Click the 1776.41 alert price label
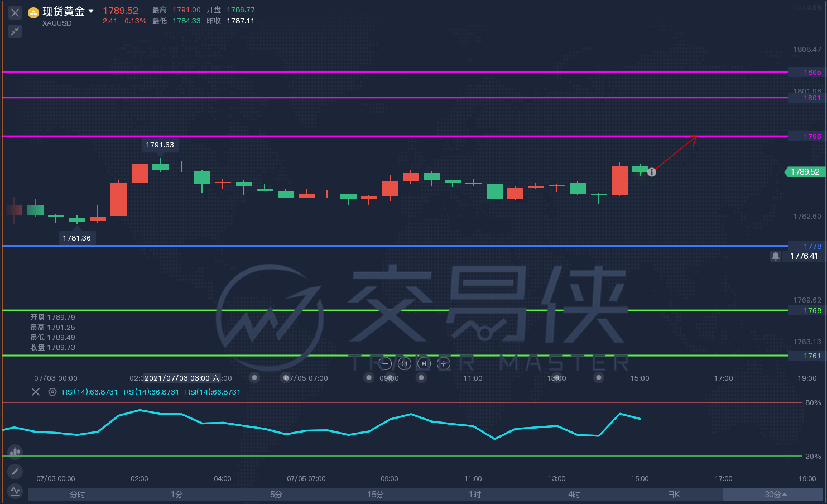The image size is (827, 504). pyautogui.click(x=804, y=256)
